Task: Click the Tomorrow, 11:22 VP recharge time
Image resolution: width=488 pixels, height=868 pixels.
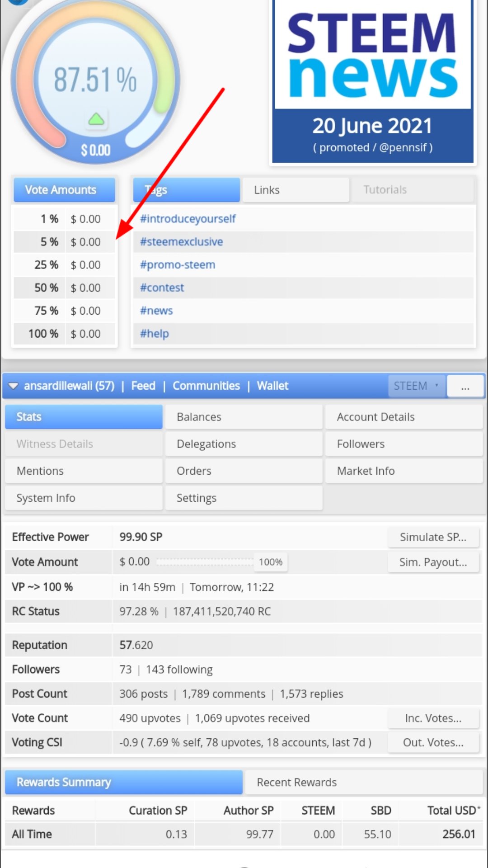Action: (x=232, y=587)
